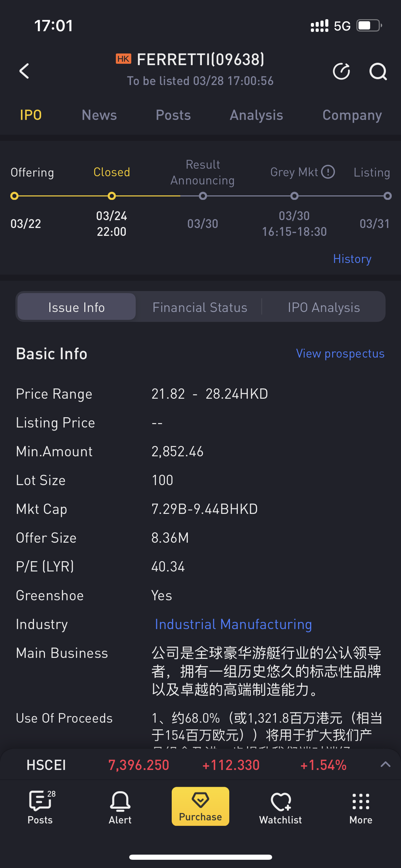This screenshot has height=868, width=401.
Task: Select the IPO Analysis segment
Action: (x=324, y=307)
